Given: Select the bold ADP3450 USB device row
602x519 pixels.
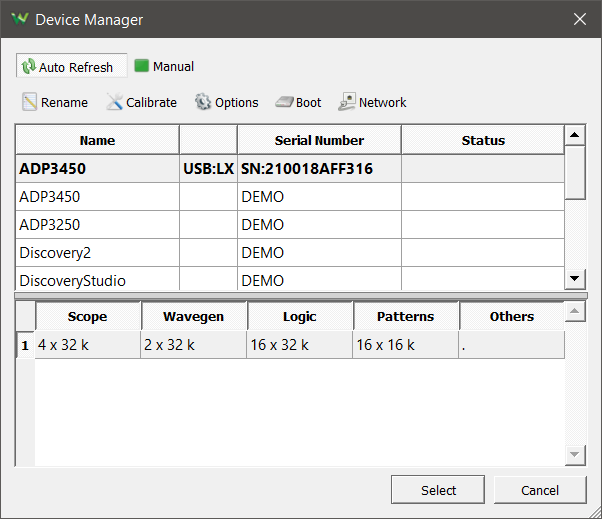Looking at the screenshot, I should (290, 169).
